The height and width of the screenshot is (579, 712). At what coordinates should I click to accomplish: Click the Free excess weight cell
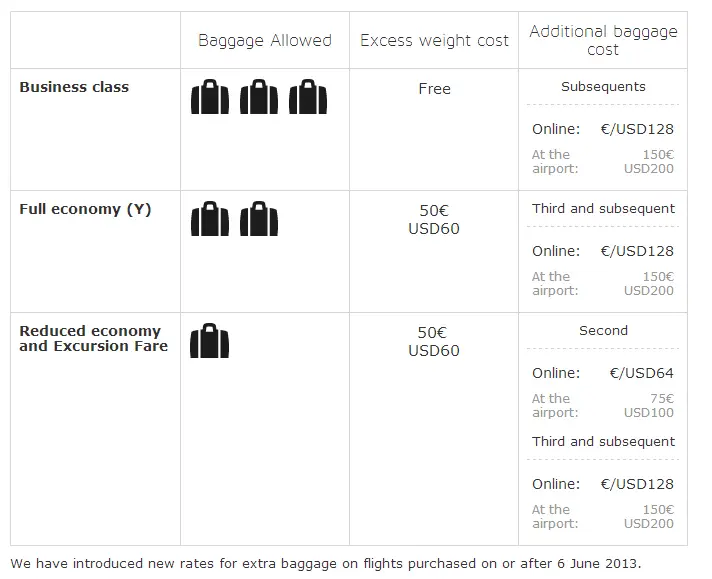pos(435,89)
